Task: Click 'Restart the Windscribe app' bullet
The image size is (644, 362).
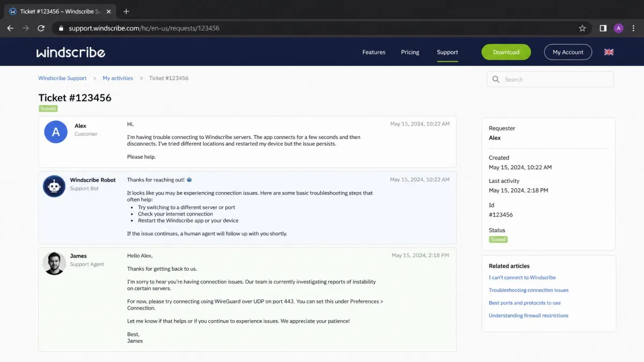Action: click(x=188, y=220)
